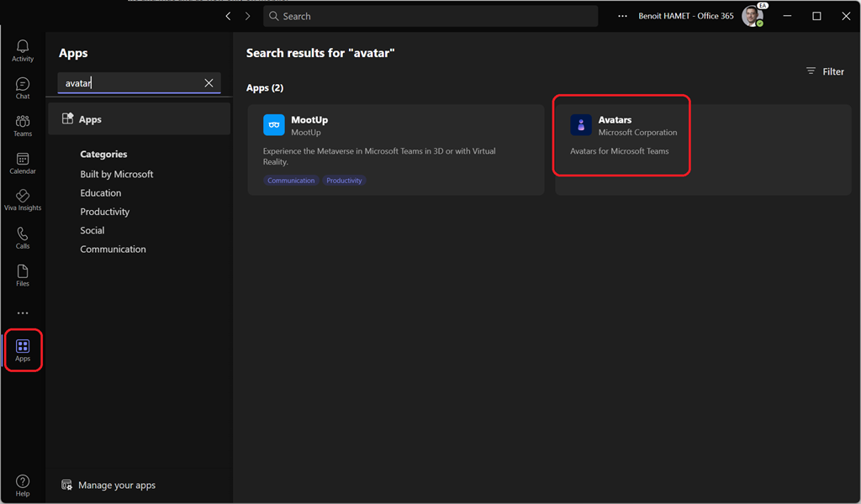
Task: Click the top Search bar
Action: point(430,16)
